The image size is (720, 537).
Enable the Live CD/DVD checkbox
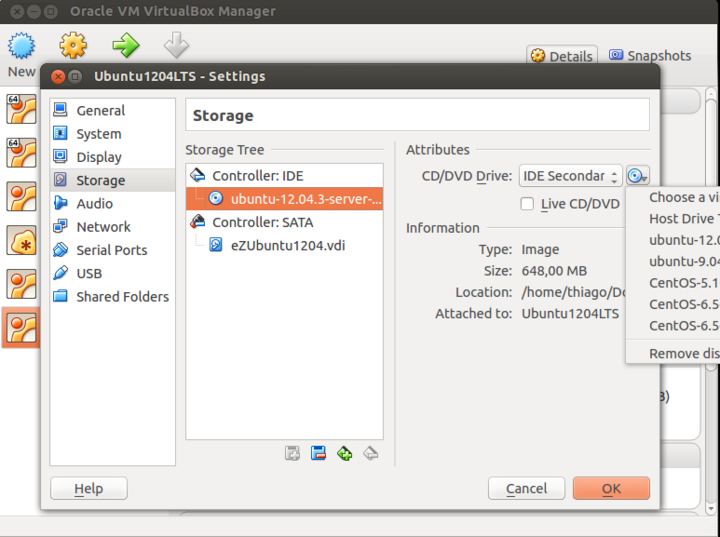527,203
